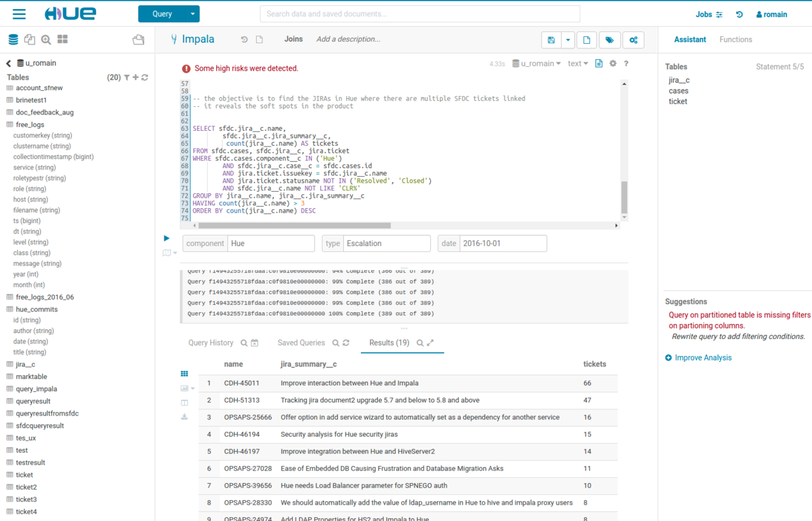Click the editor vertical scrollbar

pos(624,197)
